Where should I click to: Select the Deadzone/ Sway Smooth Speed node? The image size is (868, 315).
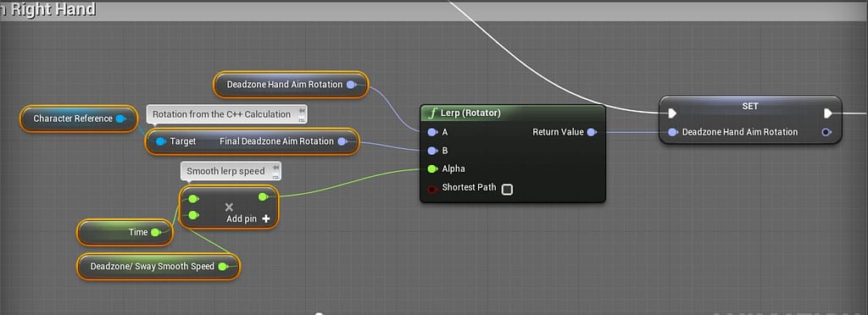[159, 267]
